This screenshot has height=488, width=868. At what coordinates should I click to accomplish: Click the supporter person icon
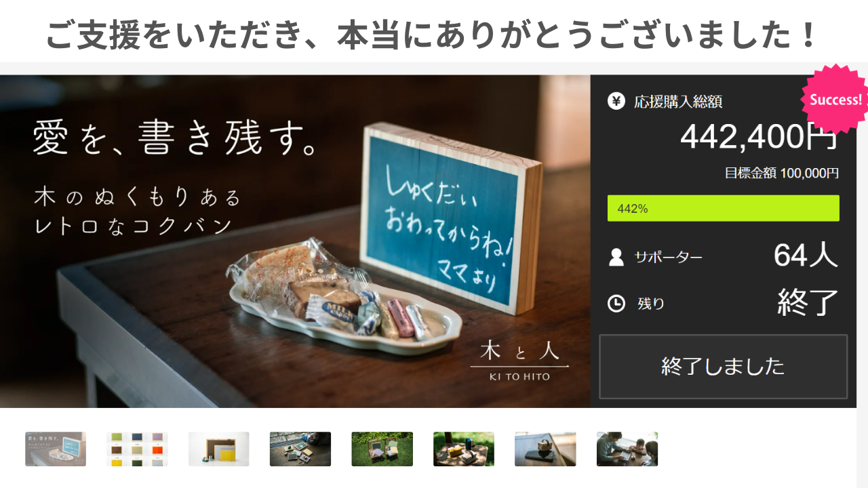[x=616, y=257]
